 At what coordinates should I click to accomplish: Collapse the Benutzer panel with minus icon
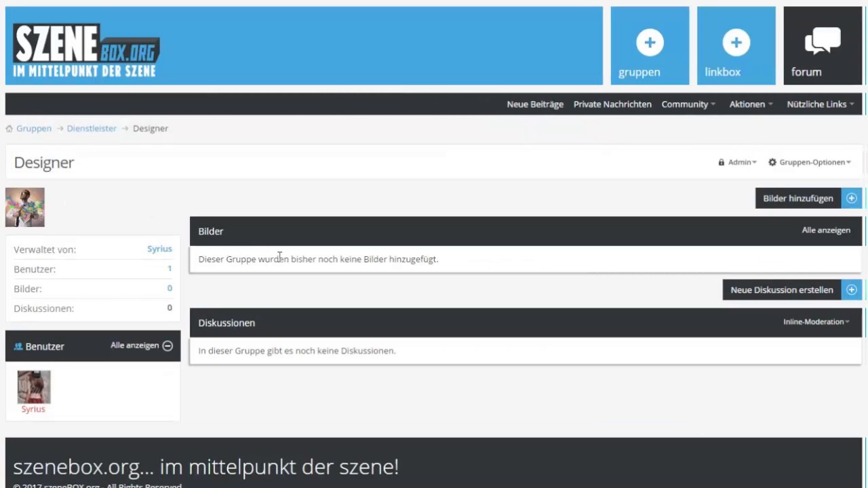tap(167, 346)
